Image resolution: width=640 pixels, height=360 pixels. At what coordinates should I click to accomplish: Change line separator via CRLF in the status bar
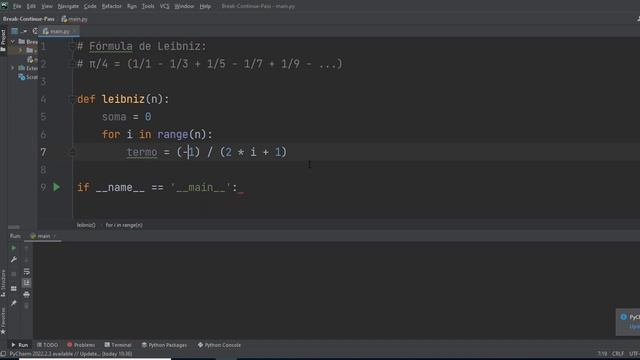coord(618,353)
